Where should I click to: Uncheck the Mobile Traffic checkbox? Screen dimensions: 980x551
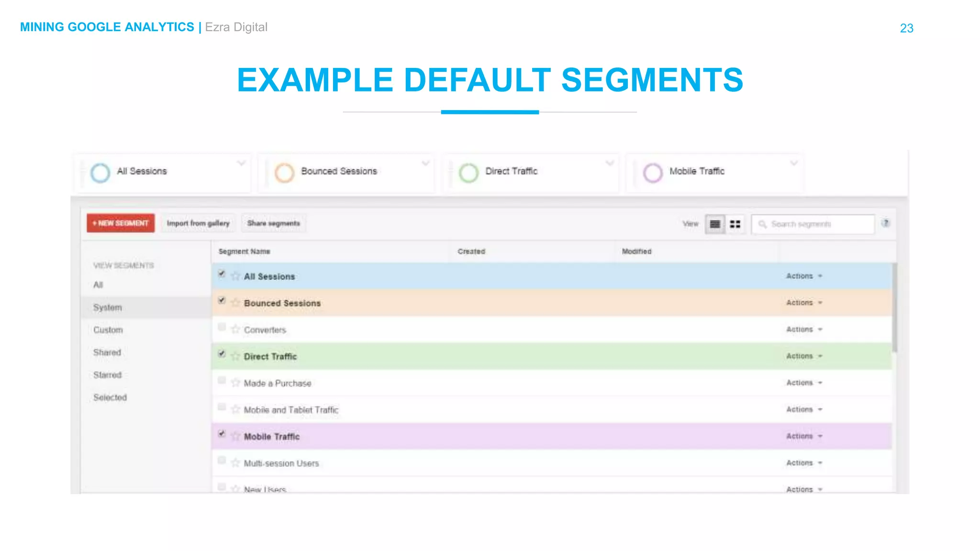pos(222,434)
